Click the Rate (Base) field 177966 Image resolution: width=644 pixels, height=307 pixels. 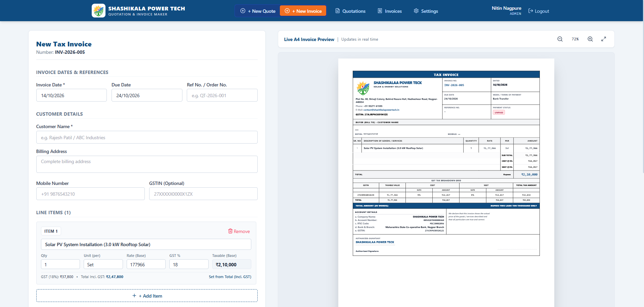(x=146, y=264)
